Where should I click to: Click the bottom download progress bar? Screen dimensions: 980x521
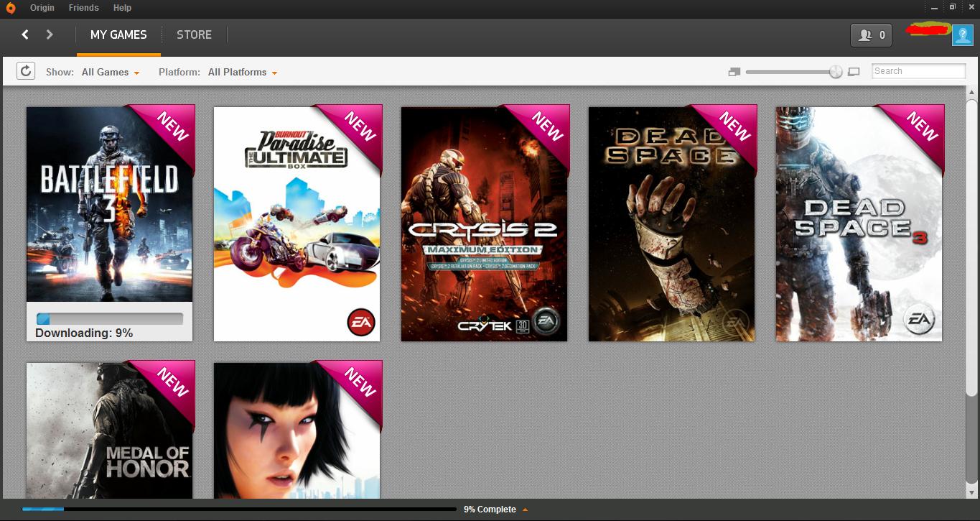239,509
